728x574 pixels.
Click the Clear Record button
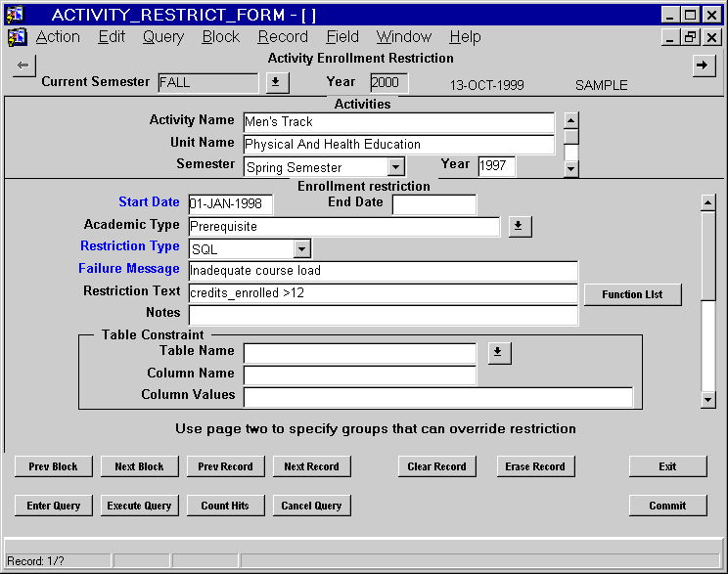tap(436, 466)
